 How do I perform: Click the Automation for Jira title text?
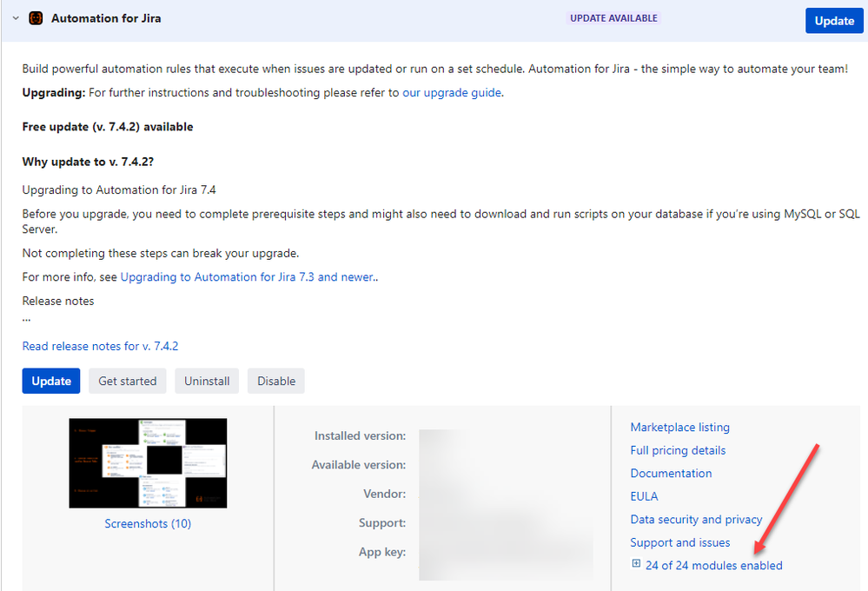click(106, 18)
